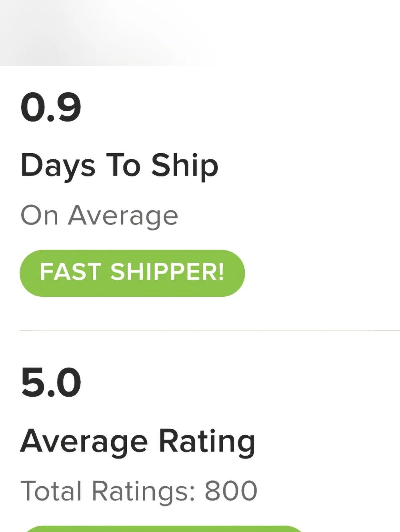400x532 pixels.
Task: Select the word Ratings: before 800
Action: pos(143,492)
